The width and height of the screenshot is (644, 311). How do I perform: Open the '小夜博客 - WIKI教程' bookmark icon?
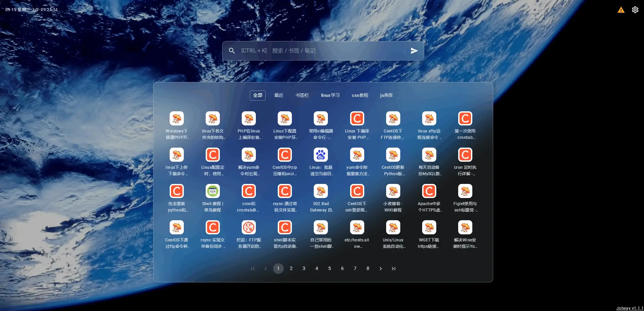pyautogui.click(x=393, y=191)
